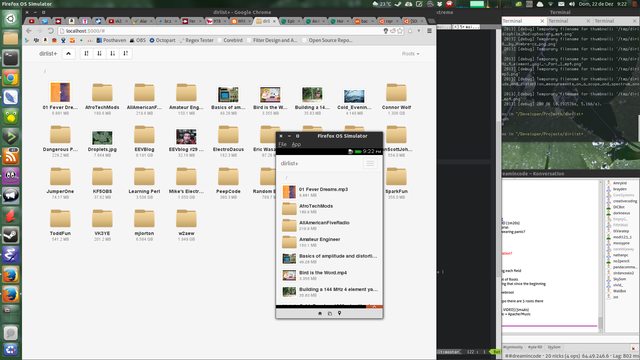
Task: Click the simulator home button
Action: tap(320, 313)
